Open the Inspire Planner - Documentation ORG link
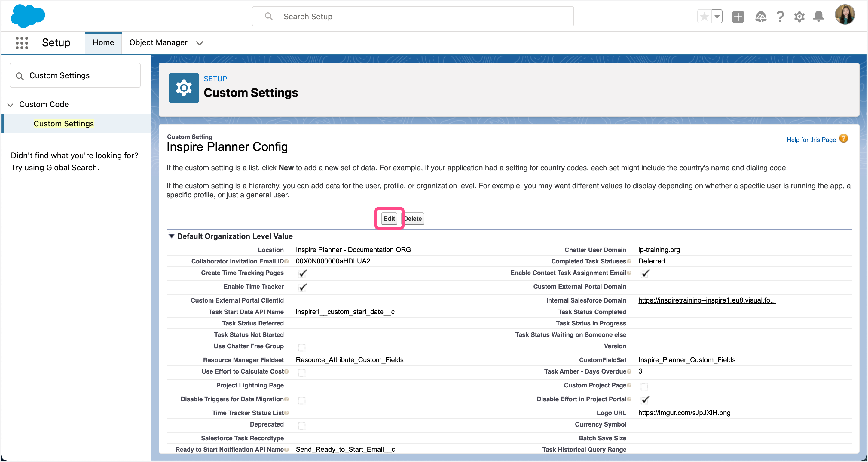Image resolution: width=868 pixels, height=462 pixels. coord(353,250)
